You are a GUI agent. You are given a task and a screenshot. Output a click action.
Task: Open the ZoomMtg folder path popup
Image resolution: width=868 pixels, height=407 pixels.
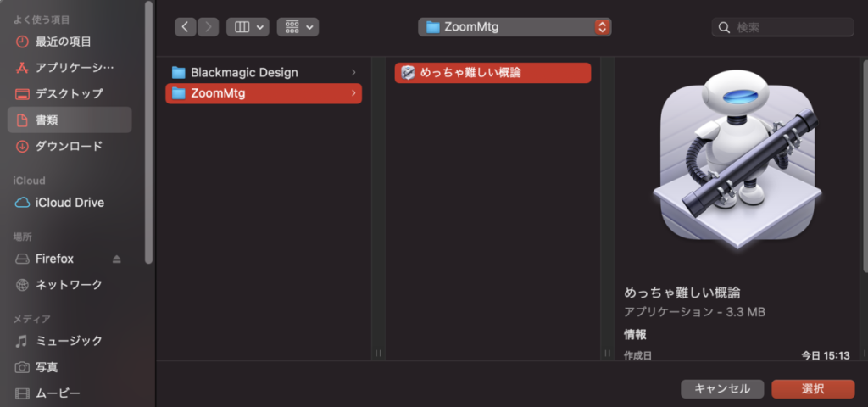pos(515,27)
